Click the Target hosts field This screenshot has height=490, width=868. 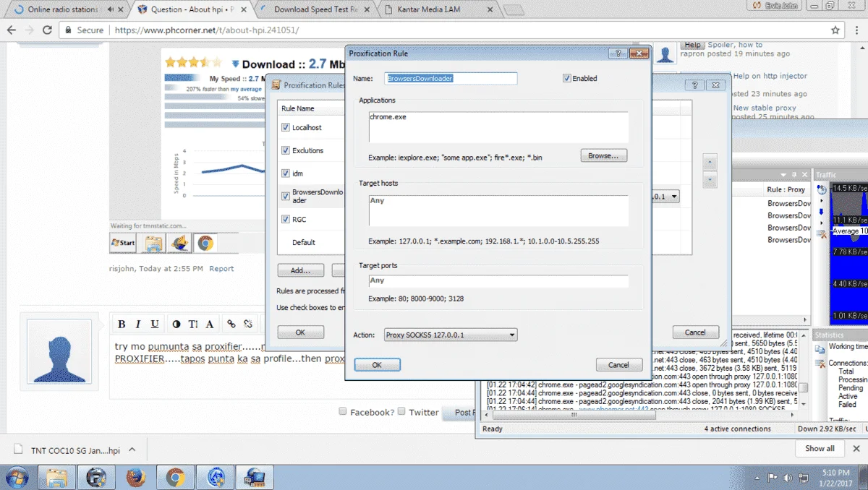pyautogui.click(x=498, y=210)
